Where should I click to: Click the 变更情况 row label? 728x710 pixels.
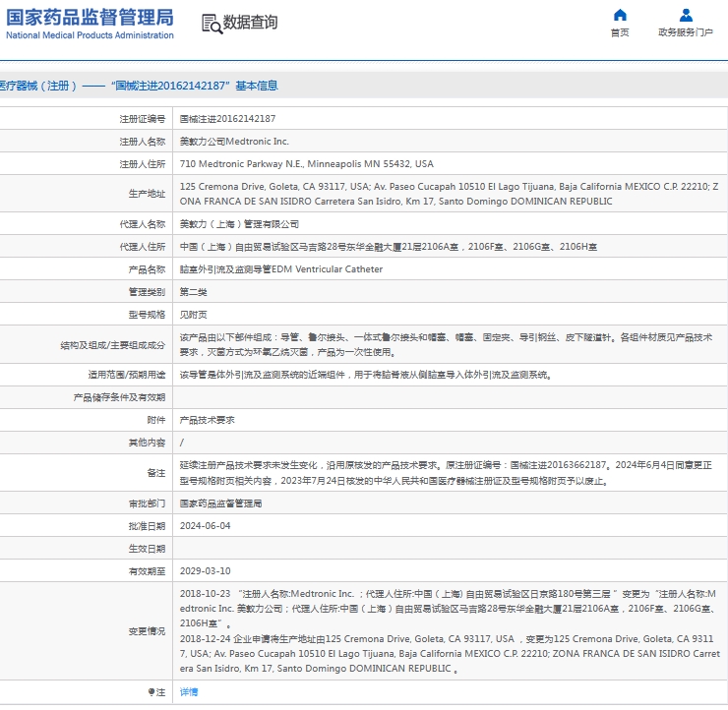[147, 631]
